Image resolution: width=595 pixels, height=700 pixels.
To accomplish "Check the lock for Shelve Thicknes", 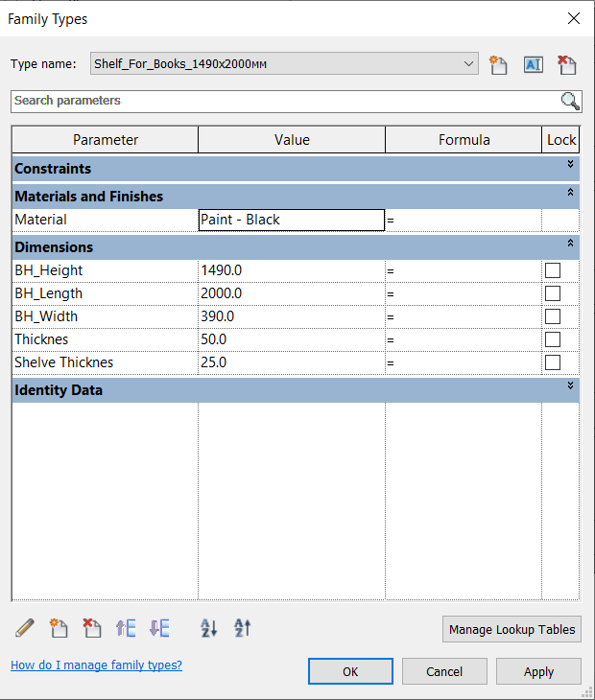I will pyautogui.click(x=553, y=362).
